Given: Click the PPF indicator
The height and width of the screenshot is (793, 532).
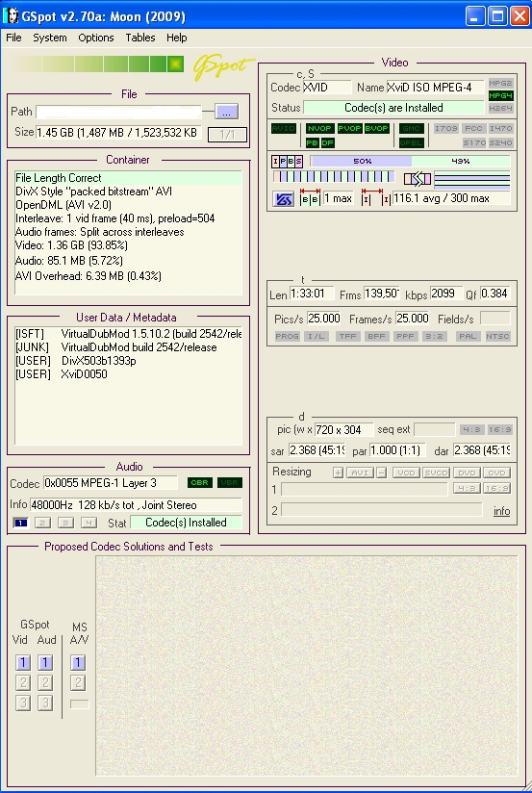Looking at the screenshot, I should point(406,336).
